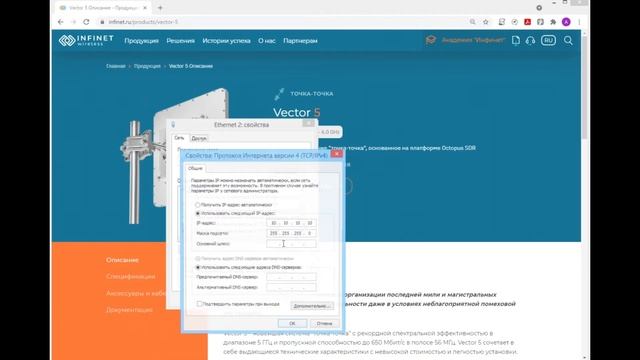Open the Chrome three-dot menu
Screen dimensions: 640x360
click(x=579, y=22)
